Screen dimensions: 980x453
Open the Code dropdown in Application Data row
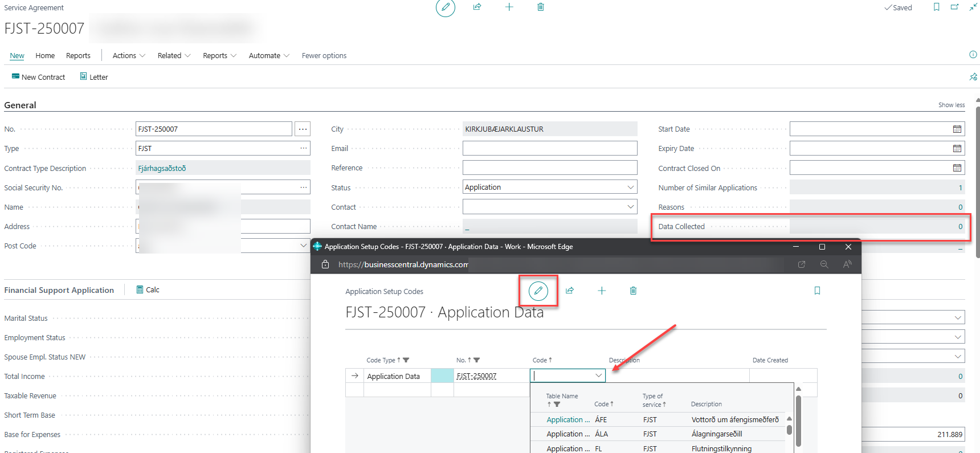(598, 376)
